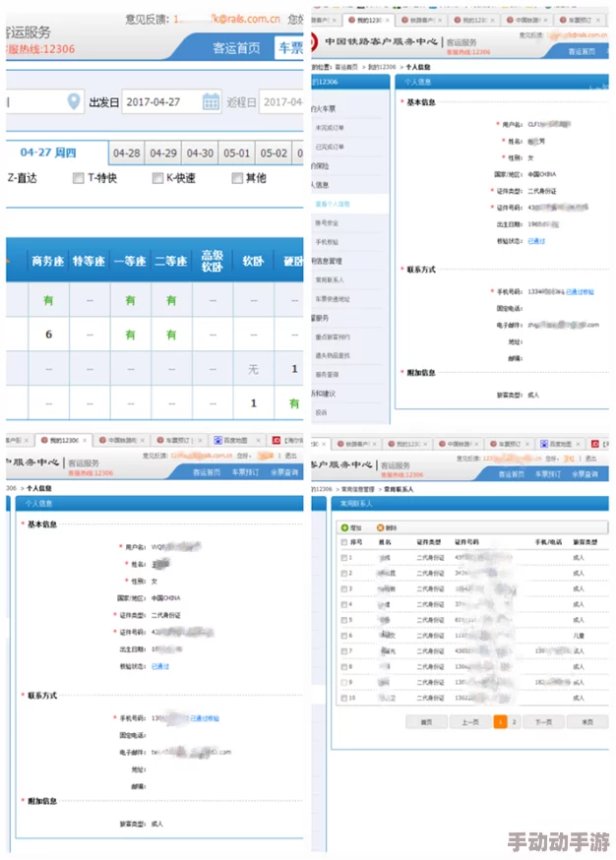Click the 已通过 status link on the CLF user page
The height and width of the screenshot is (860, 616).
click(536, 241)
